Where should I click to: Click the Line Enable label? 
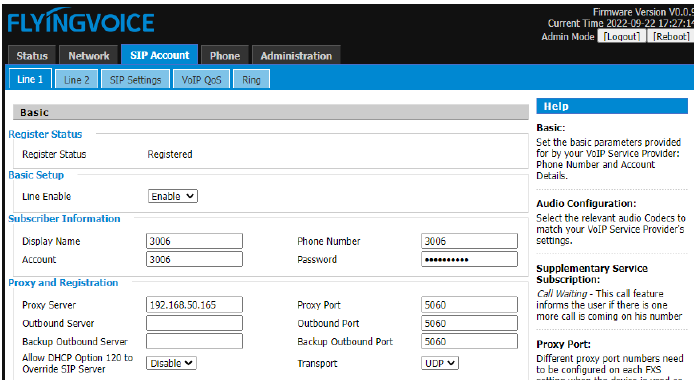[x=46, y=196]
